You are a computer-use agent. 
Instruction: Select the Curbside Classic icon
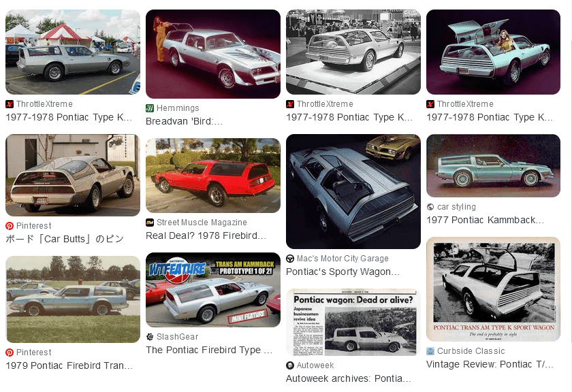tap(430, 351)
